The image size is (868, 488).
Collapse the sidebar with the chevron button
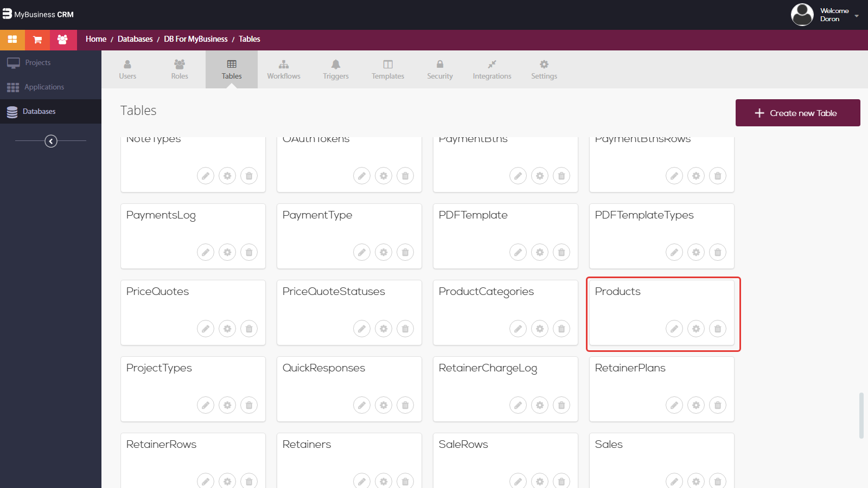point(51,141)
